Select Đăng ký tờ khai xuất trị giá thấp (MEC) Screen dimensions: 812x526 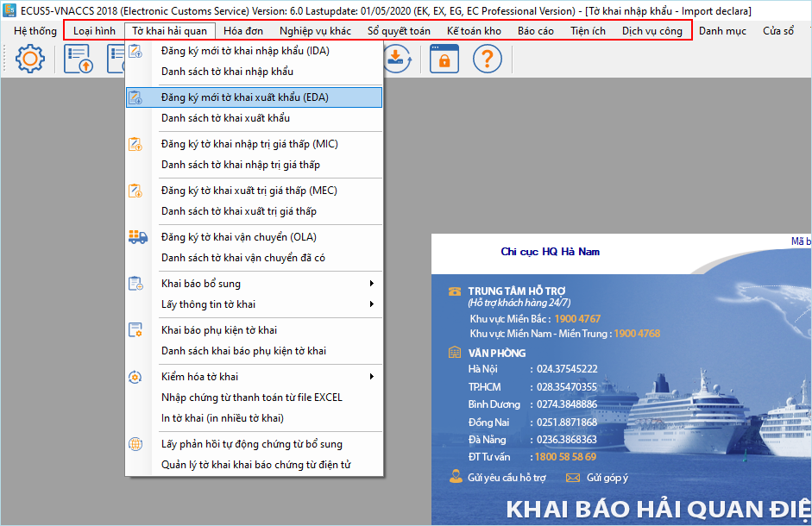coord(254,191)
